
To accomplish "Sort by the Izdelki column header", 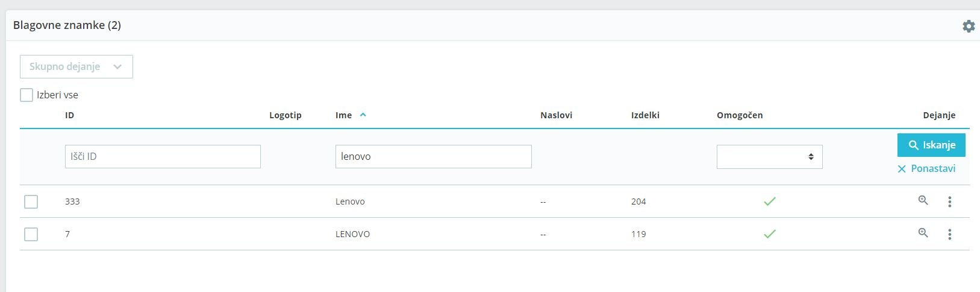I will coord(645,115).
